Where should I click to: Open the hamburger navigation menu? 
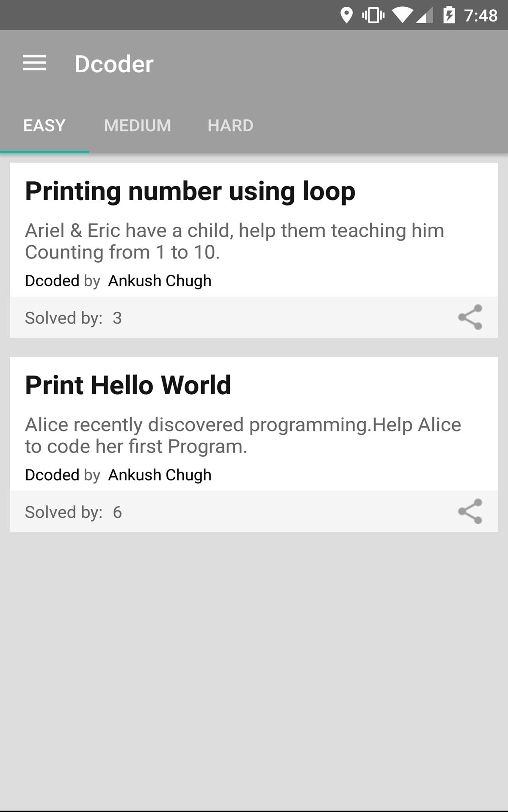pyautogui.click(x=34, y=63)
